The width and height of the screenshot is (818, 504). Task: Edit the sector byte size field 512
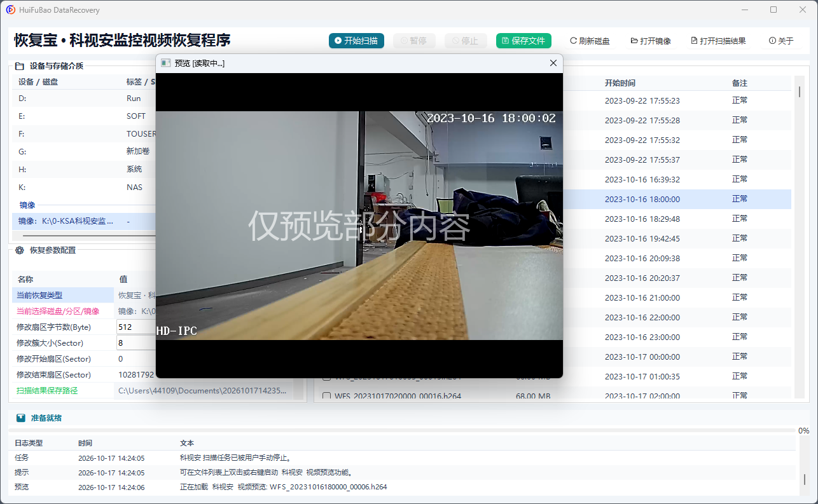click(x=136, y=327)
